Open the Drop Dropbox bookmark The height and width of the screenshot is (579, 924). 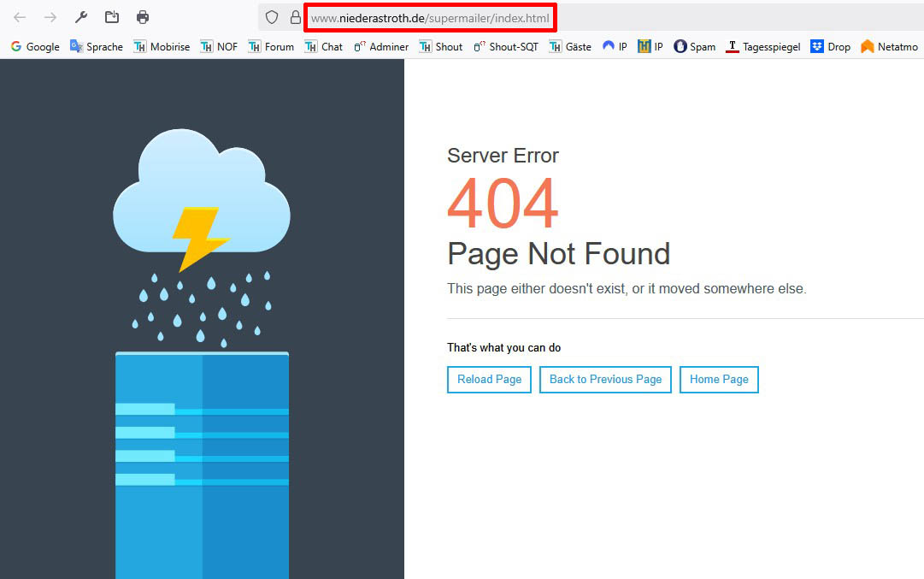(x=831, y=47)
